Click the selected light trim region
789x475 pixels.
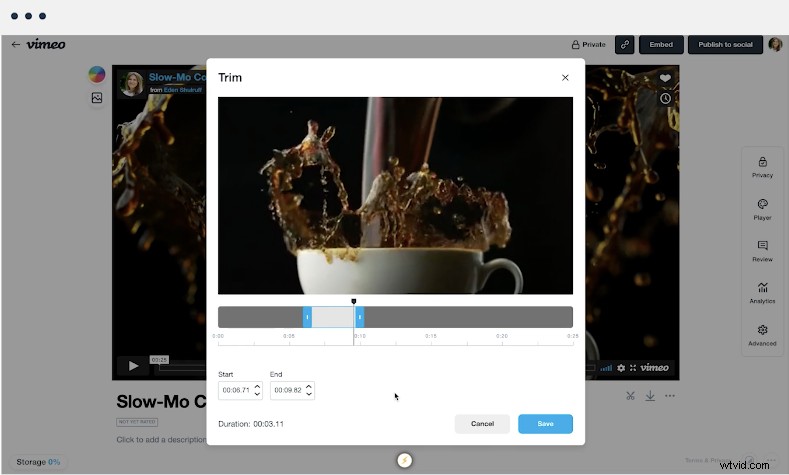coord(333,317)
